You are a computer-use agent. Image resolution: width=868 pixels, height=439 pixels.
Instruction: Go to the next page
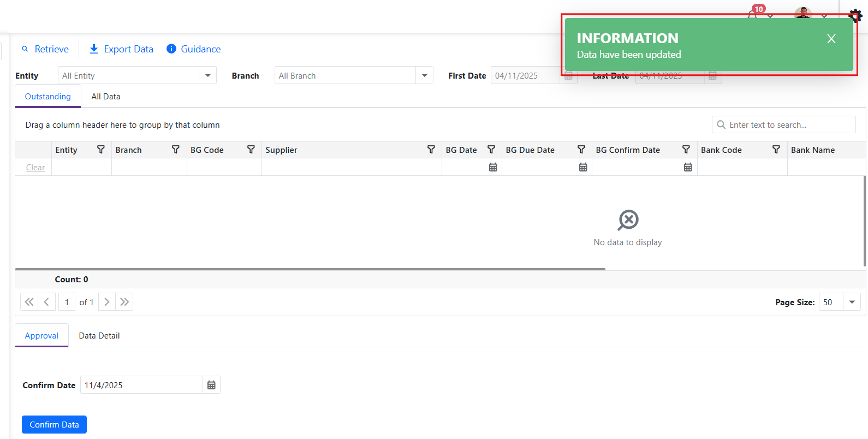click(107, 302)
